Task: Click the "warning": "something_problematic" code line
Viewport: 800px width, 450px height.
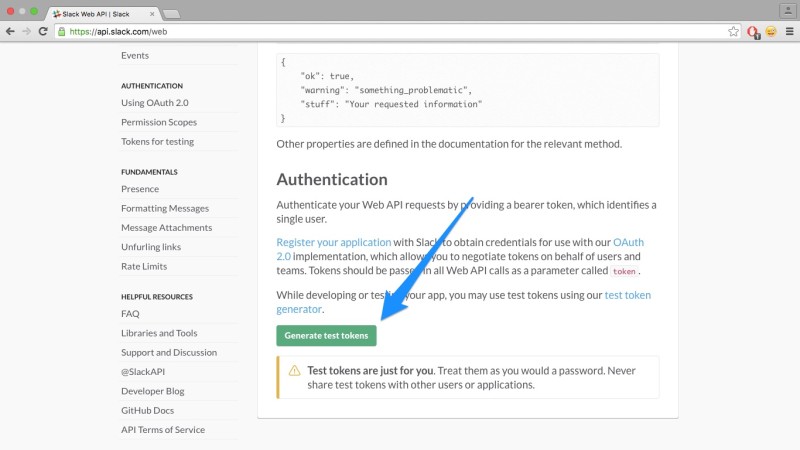Action: tap(386, 90)
